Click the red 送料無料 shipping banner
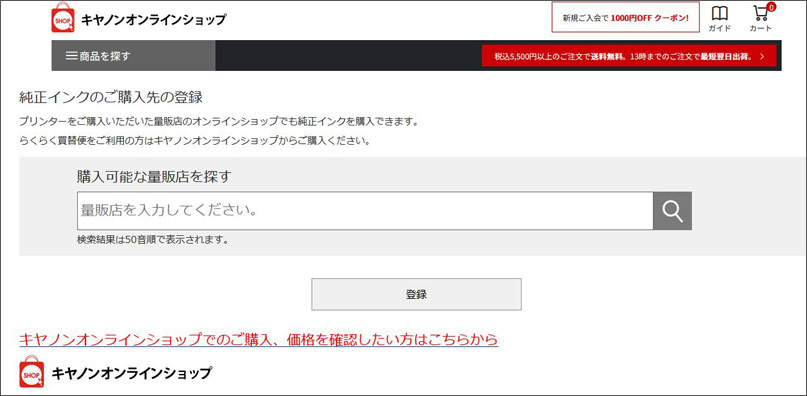Viewport: 807px width, 396px height. pyautogui.click(x=629, y=56)
